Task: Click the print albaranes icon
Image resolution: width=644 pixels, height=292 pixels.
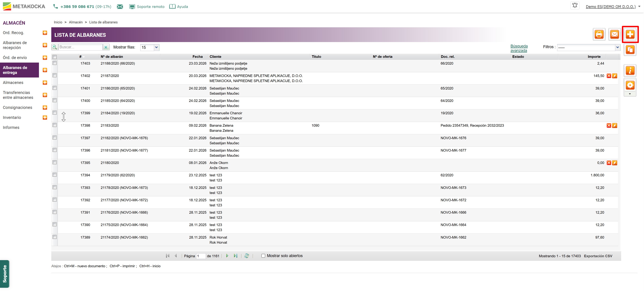Action: tap(599, 34)
